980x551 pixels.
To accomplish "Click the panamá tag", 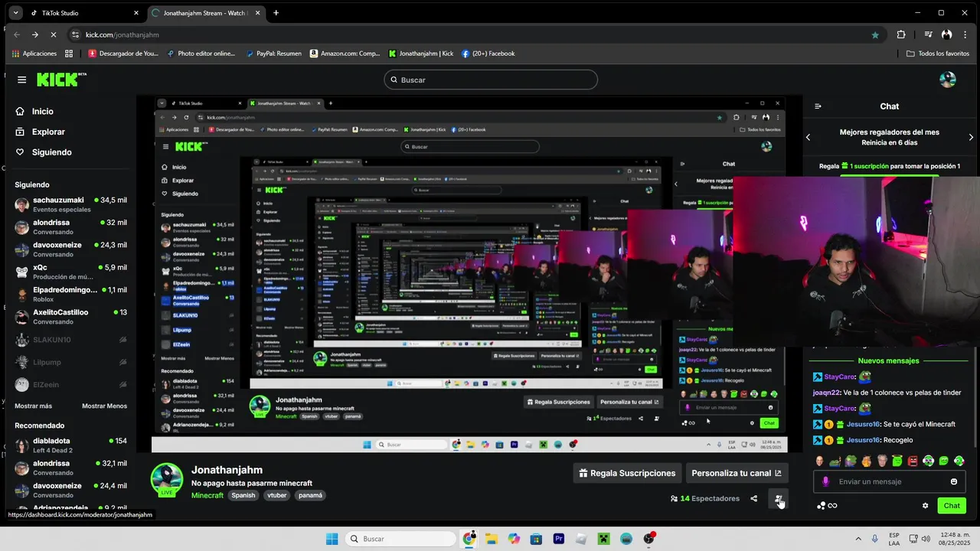I will pos(310,495).
